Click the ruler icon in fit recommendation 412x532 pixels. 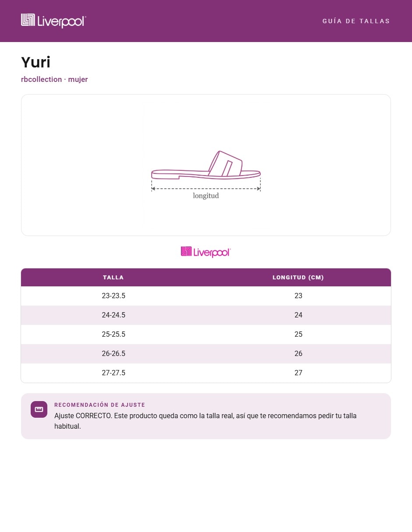pos(39,409)
